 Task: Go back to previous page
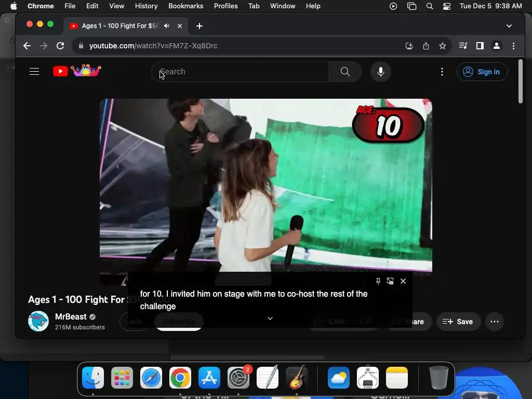pyautogui.click(x=27, y=46)
